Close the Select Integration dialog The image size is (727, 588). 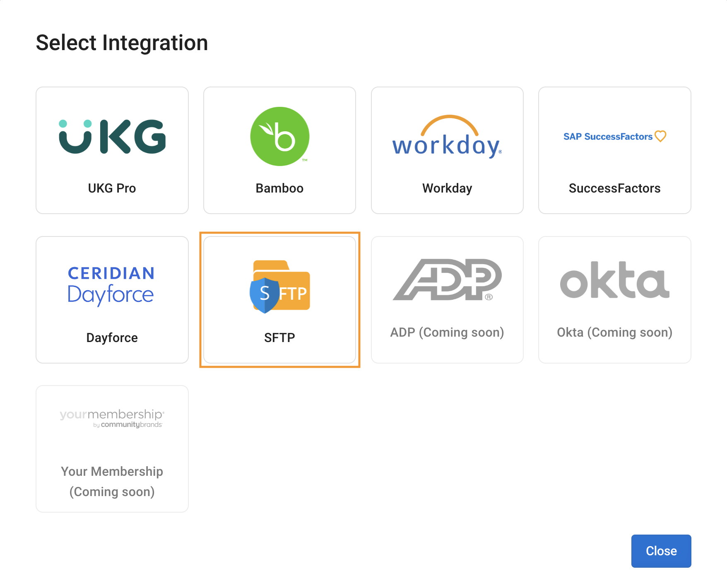661,551
